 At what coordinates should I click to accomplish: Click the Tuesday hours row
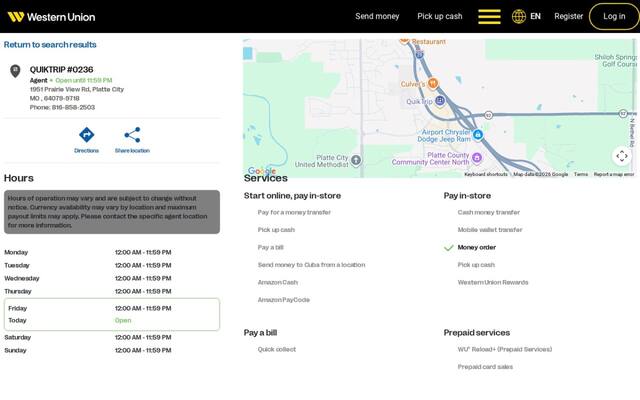click(x=112, y=265)
